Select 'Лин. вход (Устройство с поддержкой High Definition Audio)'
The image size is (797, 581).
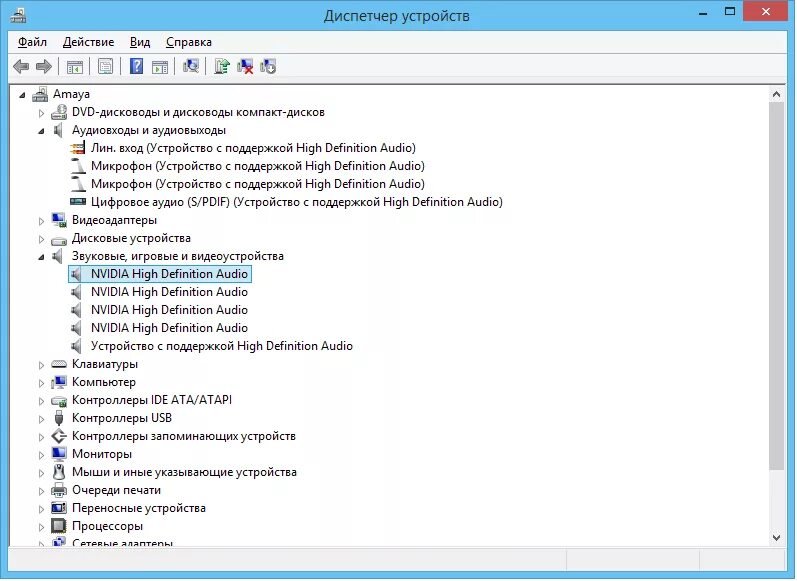[x=253, y=148]
